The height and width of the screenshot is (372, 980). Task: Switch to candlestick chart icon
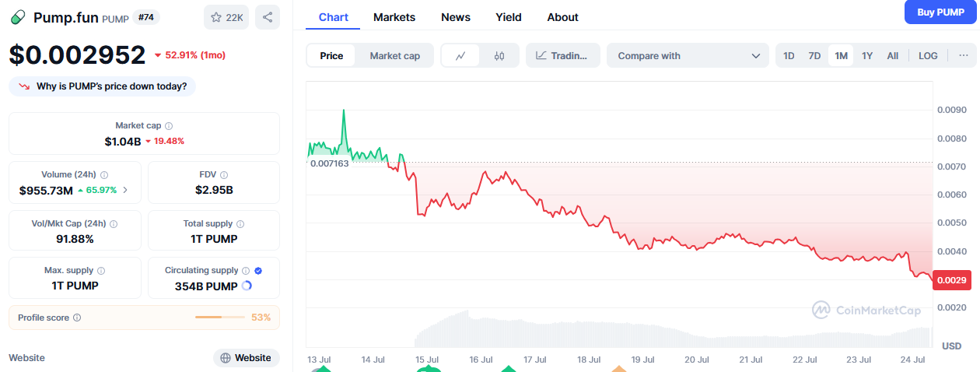click(499, 55)
